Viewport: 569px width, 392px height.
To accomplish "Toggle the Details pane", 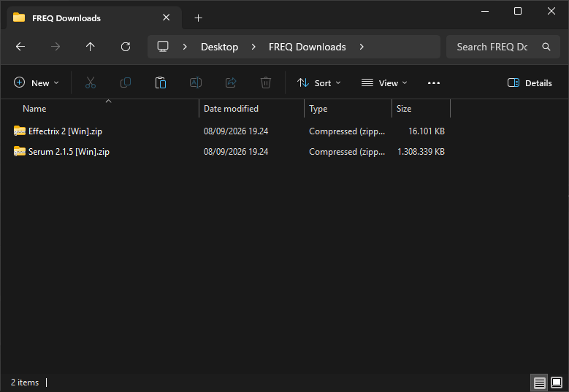I will coord(530,83).
